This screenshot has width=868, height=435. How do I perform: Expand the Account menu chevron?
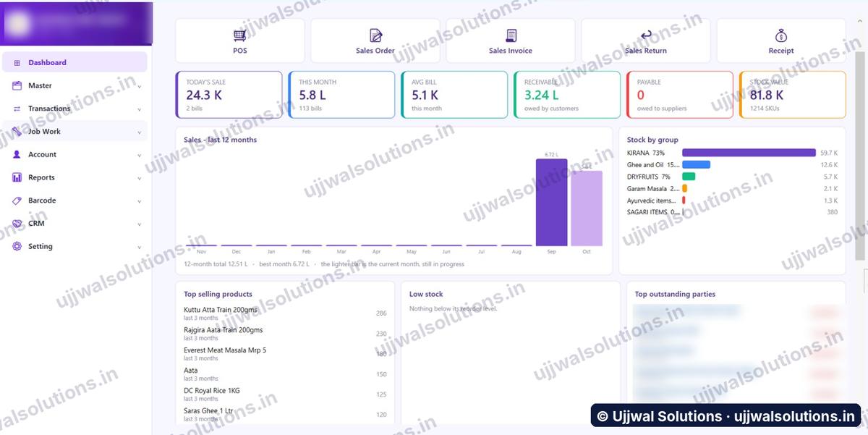(139, 156)
